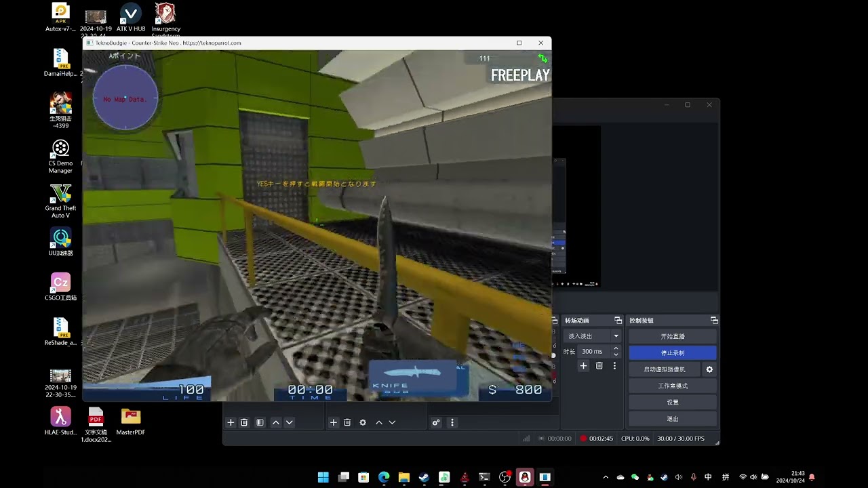Show hidden tray icons chevron

coord(606,477)
